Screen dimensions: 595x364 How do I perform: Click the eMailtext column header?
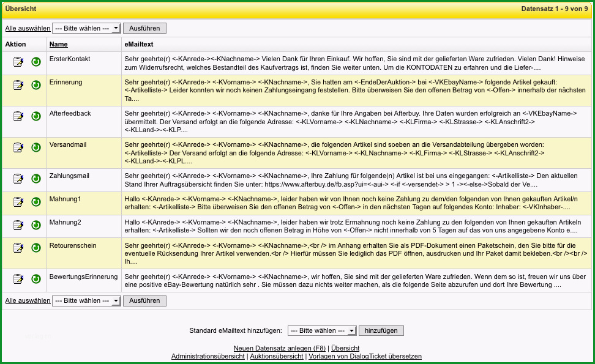click(139, 45)
